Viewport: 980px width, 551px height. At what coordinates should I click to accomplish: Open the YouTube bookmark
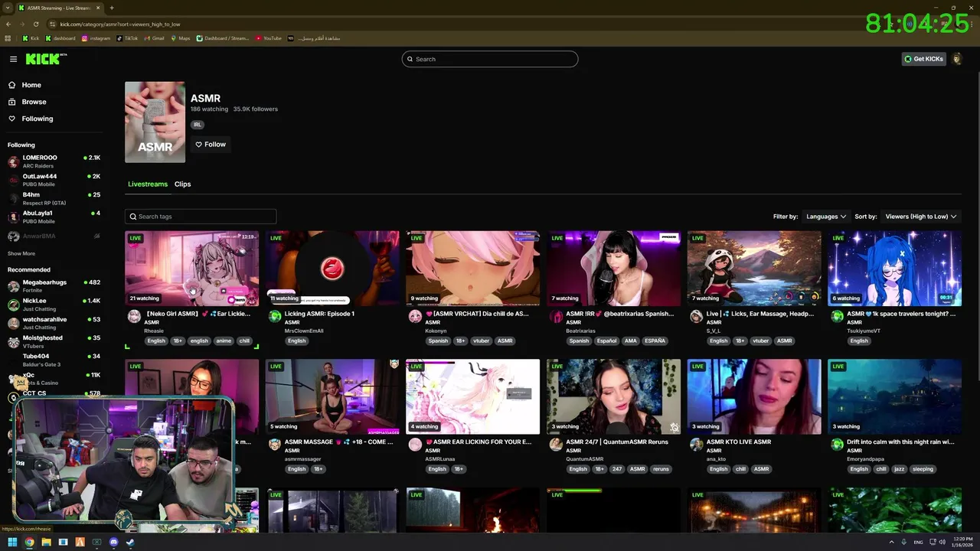click(269, 38)
